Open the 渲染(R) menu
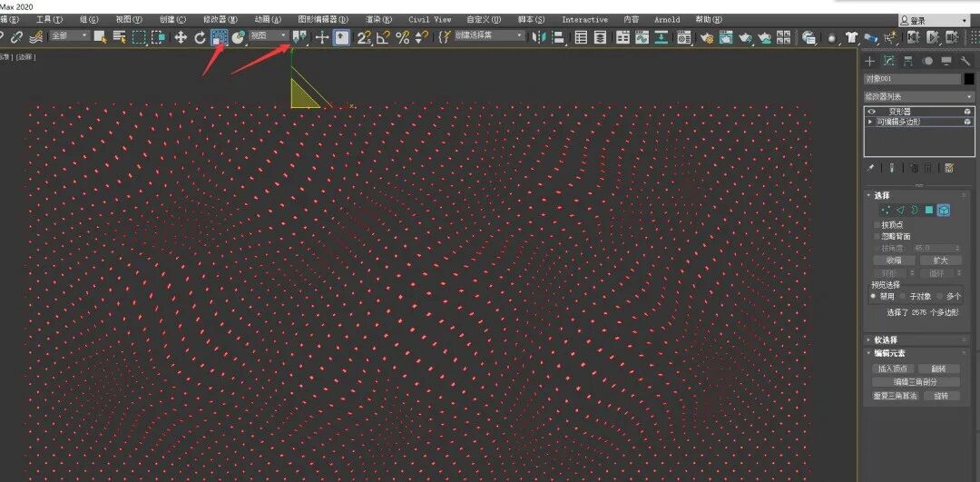980x482 pixels. point(379,19)
